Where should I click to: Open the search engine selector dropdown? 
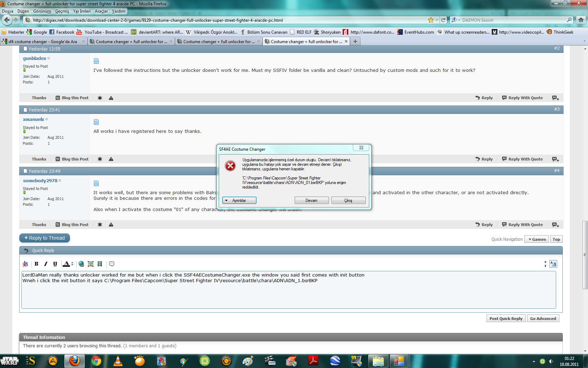coord(455,20)
